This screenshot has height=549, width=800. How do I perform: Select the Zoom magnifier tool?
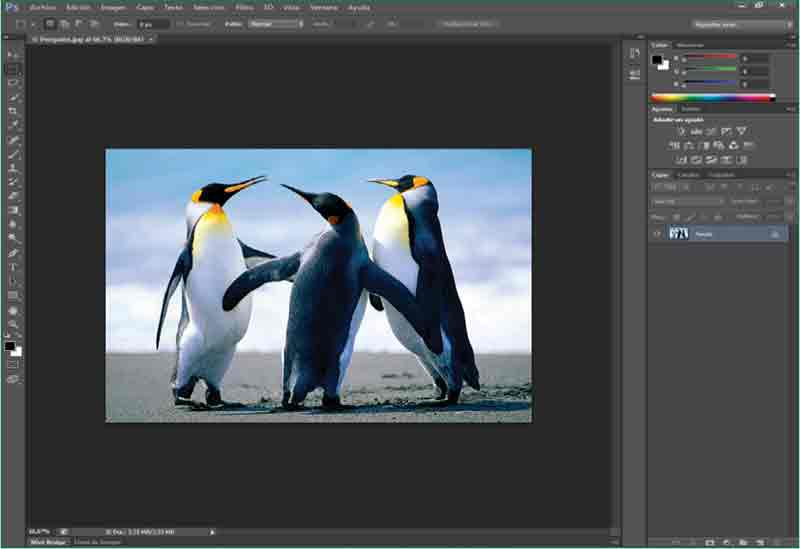(x=13, y=324)
